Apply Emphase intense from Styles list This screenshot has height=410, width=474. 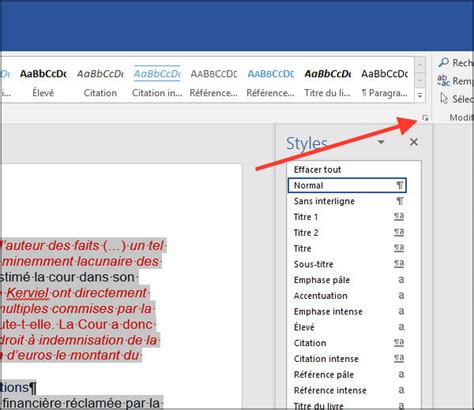click(347, 312)
